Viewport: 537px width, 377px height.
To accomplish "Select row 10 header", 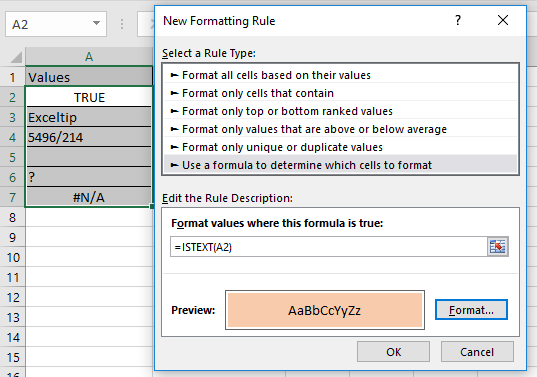I will click(13, 257).
